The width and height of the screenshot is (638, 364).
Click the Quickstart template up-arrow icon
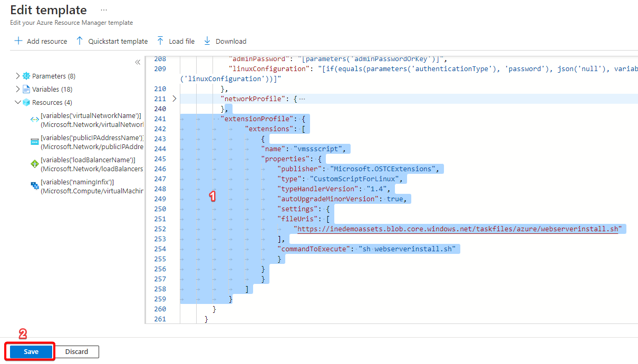[x=80, y=41]
